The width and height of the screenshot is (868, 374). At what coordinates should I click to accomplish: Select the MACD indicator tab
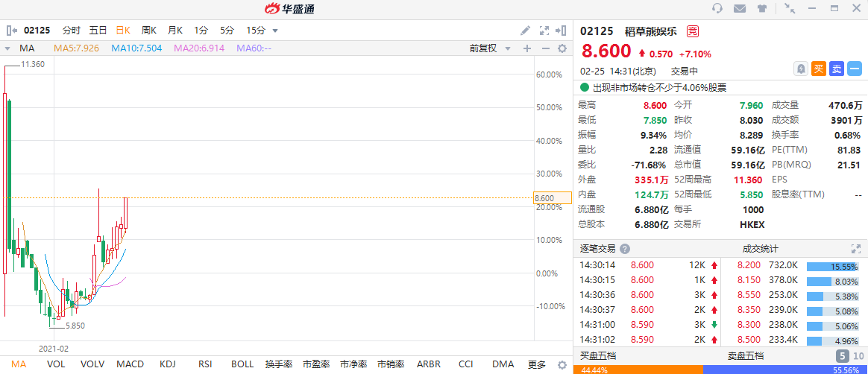click(x=130, y=364)
